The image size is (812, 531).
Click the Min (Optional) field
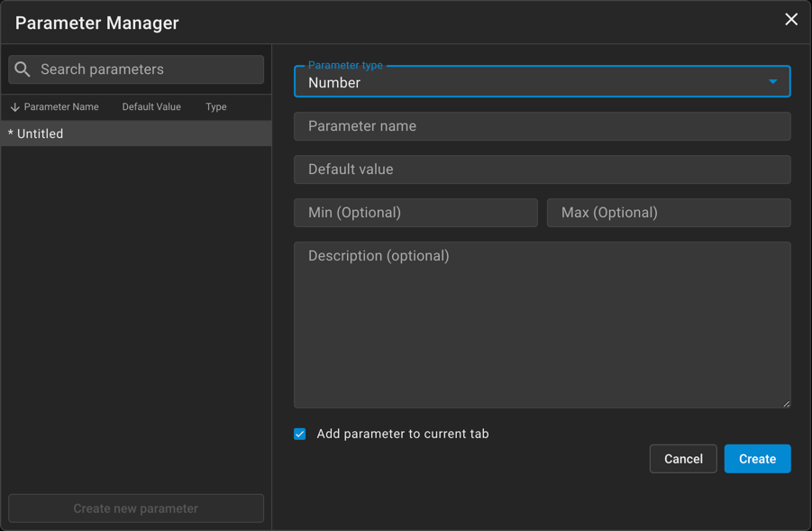click(x=415, y=213)
